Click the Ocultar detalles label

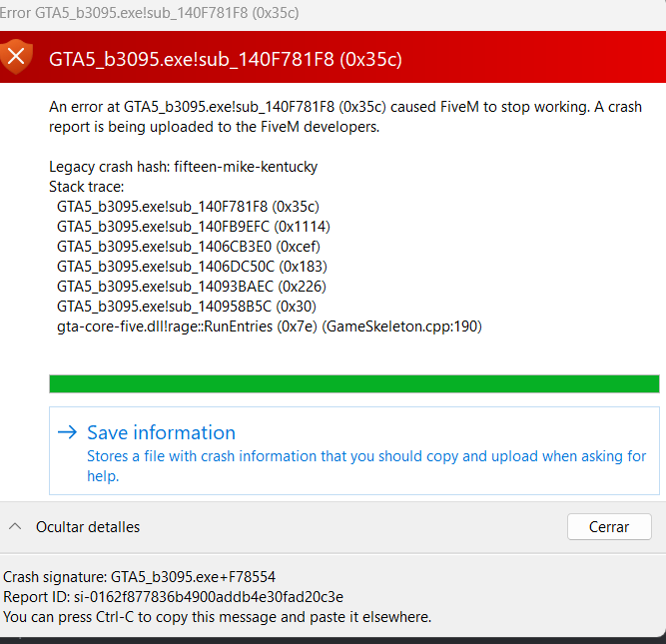[x=88, y=527]
